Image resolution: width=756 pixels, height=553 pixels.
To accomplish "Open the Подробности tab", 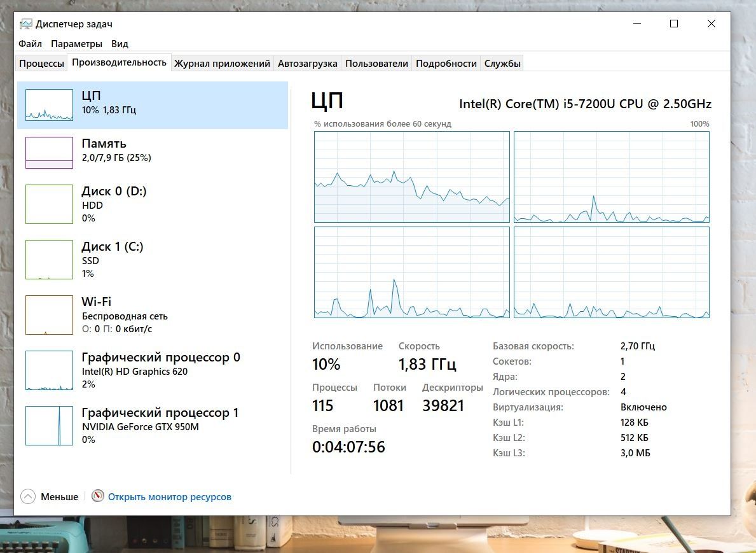I will click(446, 64).
